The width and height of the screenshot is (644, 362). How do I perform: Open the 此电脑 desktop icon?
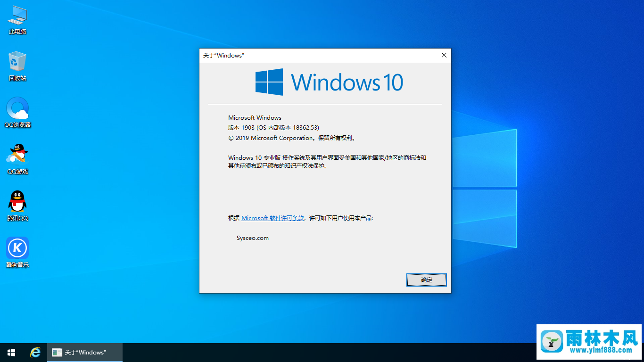[17, 20]
